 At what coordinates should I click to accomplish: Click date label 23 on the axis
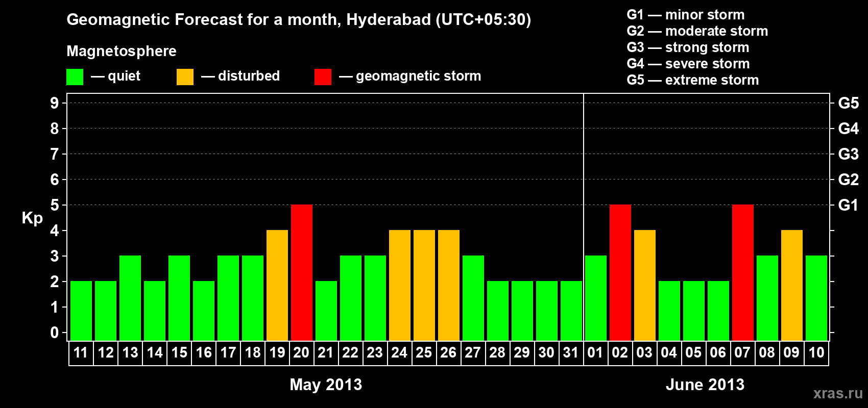coord(375,353)
